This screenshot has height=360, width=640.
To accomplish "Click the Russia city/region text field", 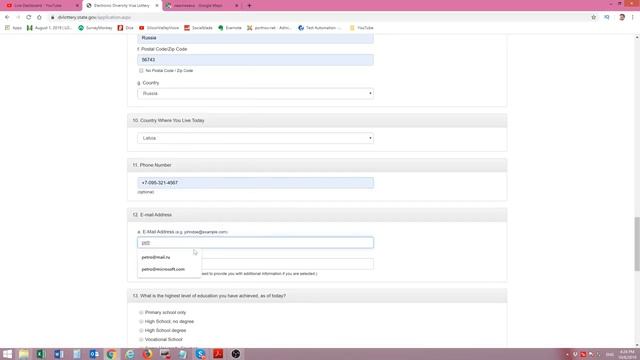I will [256, 38].
